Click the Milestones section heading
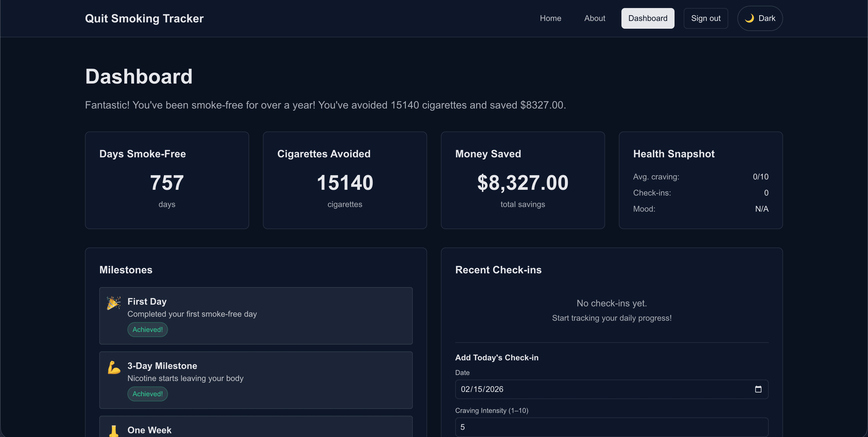This screenshot has height=437, width=868. coord(126,270)
